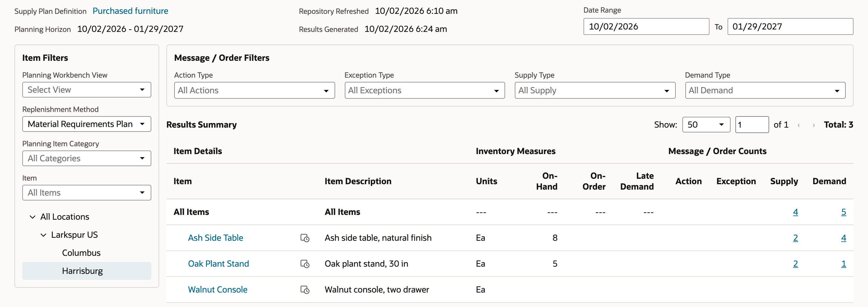Image resolution: width=868 pixels, height=307 pixels.
Task: Open the Planning Item Category dropdown
Action: (86, 159)
